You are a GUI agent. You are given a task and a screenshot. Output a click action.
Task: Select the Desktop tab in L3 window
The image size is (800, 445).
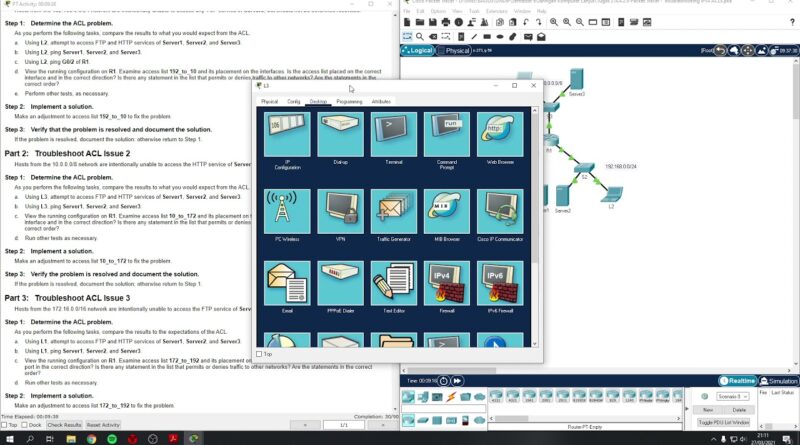(318, 102)
